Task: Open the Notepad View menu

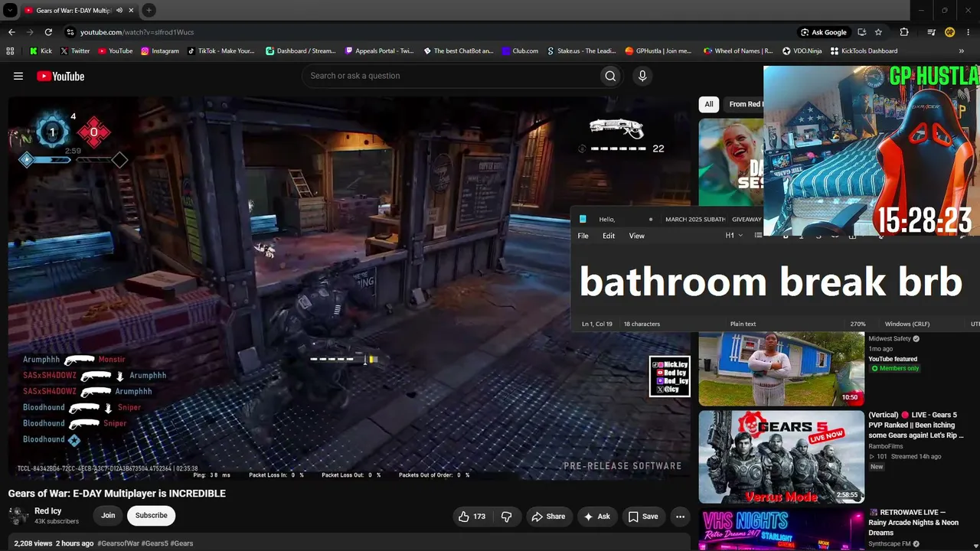Action: tap(636, 236)
